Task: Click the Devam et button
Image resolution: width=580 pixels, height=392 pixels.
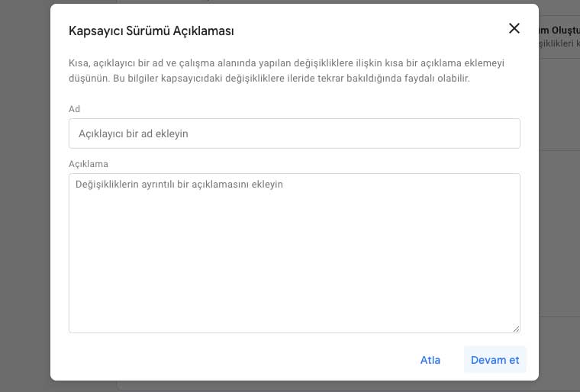Action: pos(495,360)
